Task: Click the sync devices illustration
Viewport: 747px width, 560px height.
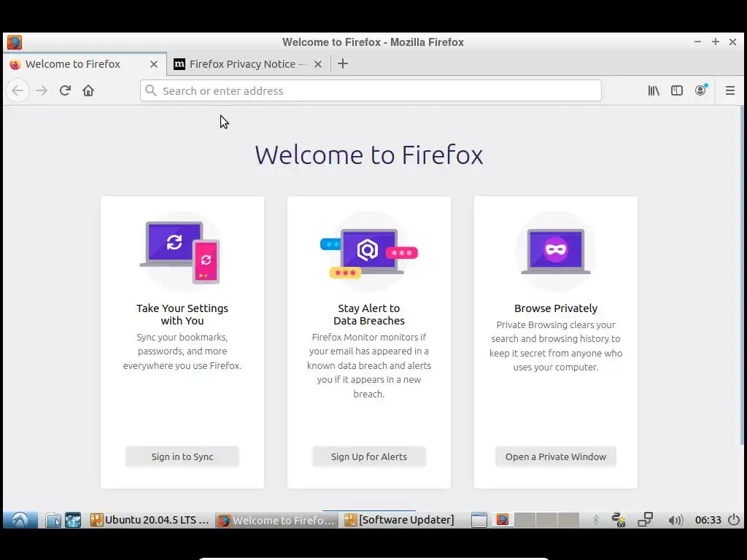Action: point(182,252)
